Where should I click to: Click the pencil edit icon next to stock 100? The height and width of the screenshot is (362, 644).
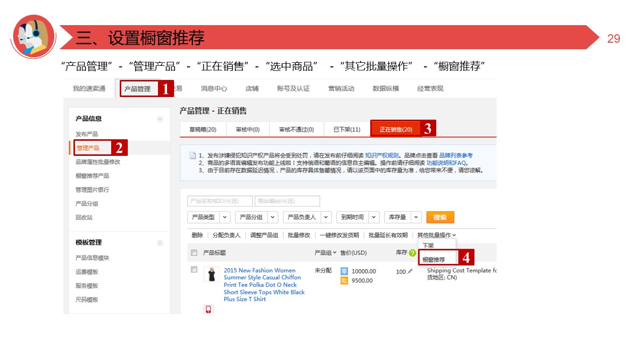tap(410, 271)
